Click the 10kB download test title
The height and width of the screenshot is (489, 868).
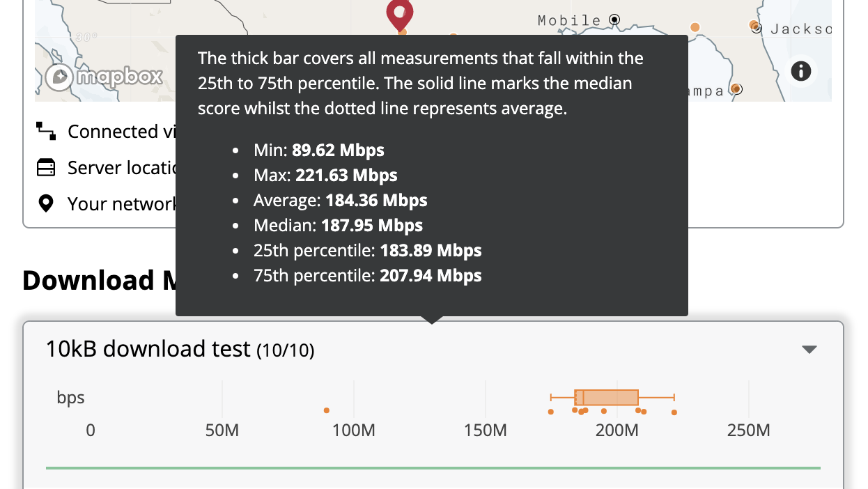pos(148,349)
